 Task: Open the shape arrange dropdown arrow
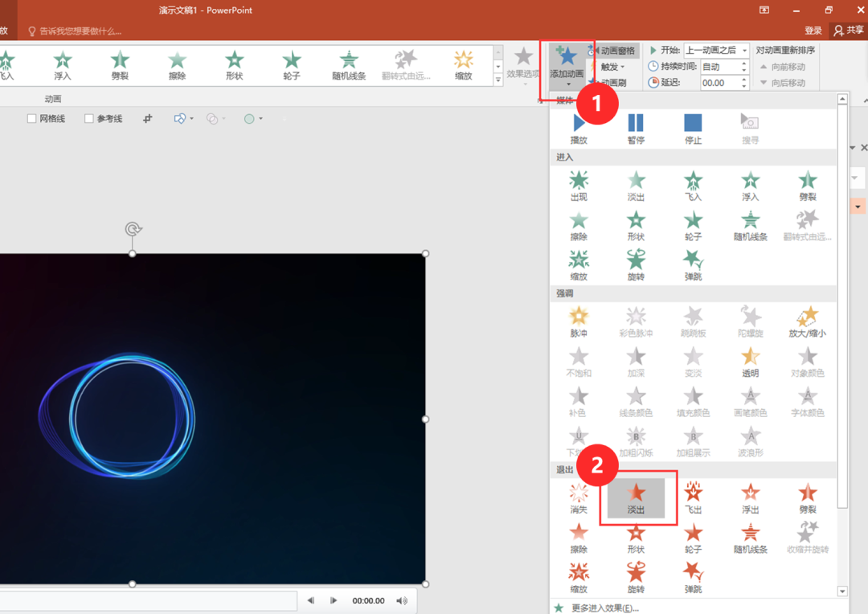[x=191, y=118]
